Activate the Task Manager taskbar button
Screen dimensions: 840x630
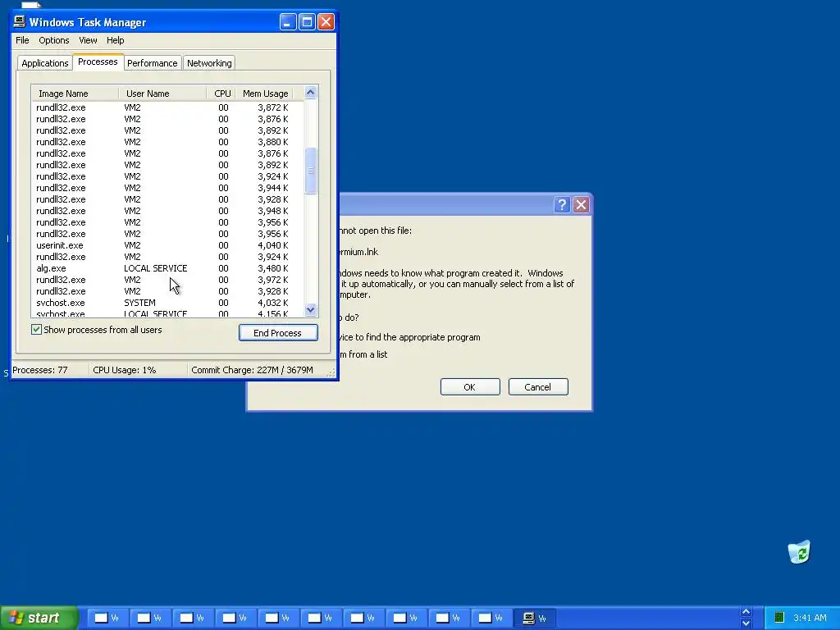coord(535,619)
